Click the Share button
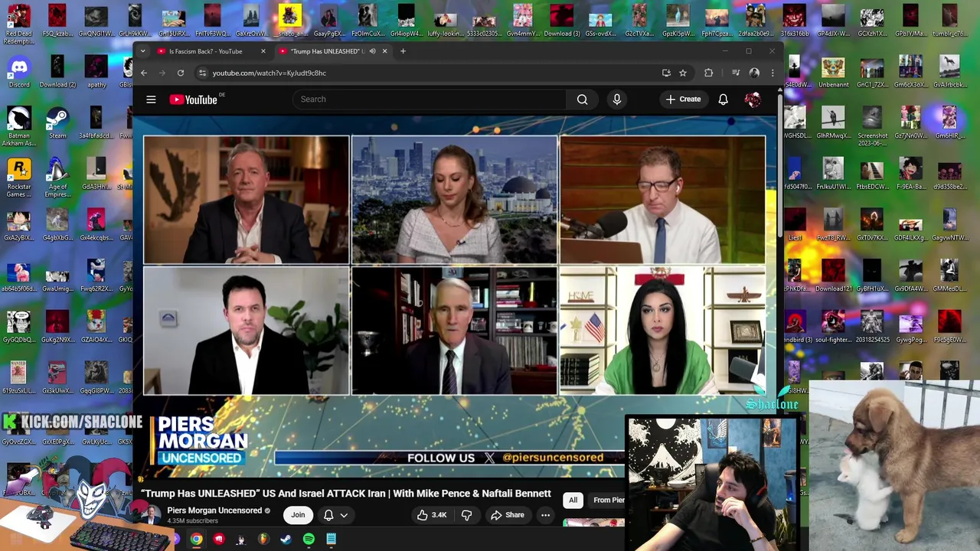The image size is (980, 551). pos(507,515)
